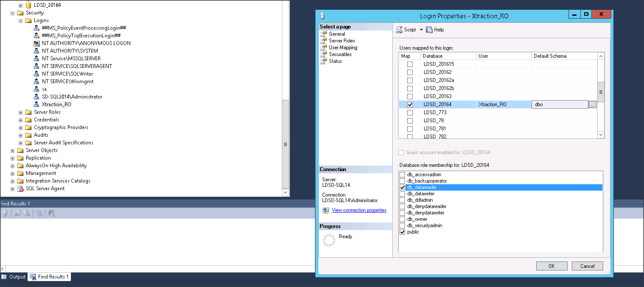Viewport: 644px width, 287px height.
Task: Click the default schema browse ellipsis
Action: tap(593, 104)
